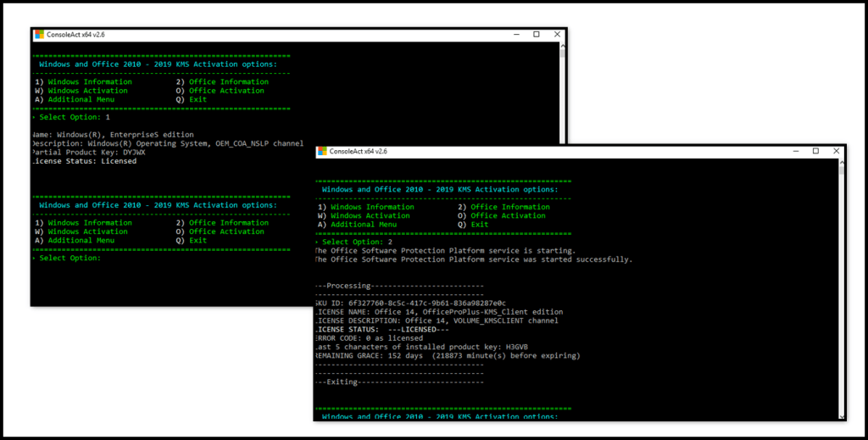Viewport: 868px width, 440px height.
Task: Click the product key line ending 'H3GVB'
Action: tap(421, 347)
